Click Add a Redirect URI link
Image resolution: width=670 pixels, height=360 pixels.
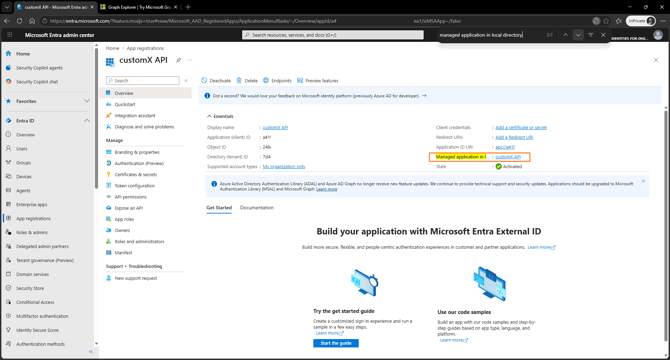pyautogui.click(x=514, y=138)
